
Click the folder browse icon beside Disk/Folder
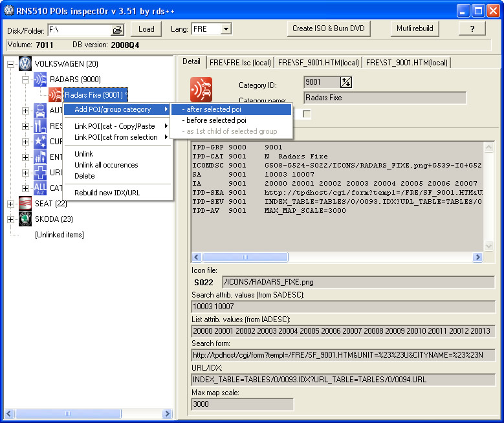point(117,30)
